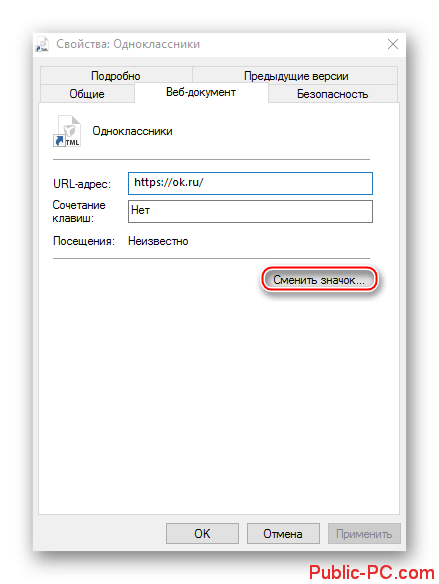Viewport: 439px width, 584px height.
Task: Click the Посещения: label
Action: (x=84, y=241)
